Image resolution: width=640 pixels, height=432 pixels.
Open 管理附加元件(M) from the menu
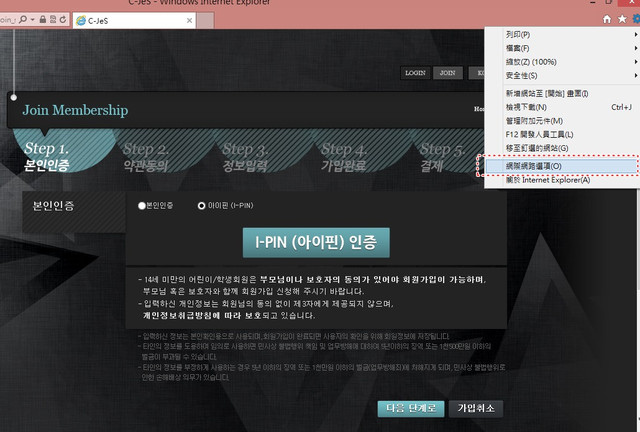coord(562,121)
